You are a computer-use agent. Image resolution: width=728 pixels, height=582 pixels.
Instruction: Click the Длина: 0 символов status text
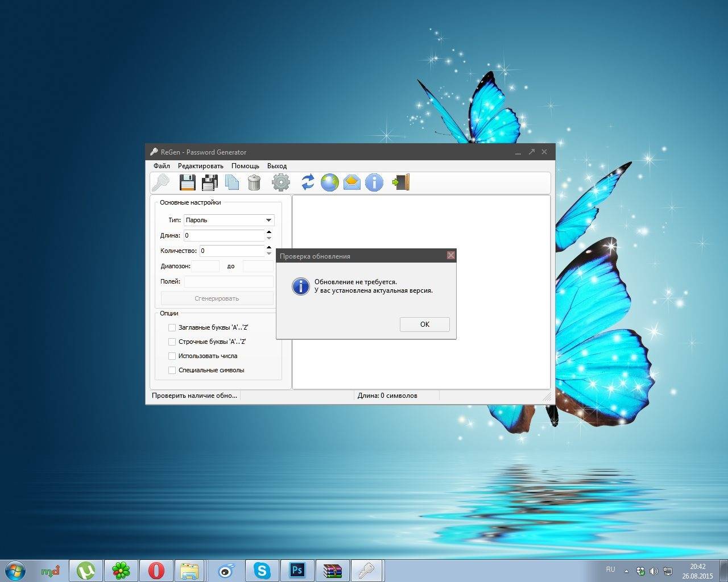[387, 396]
